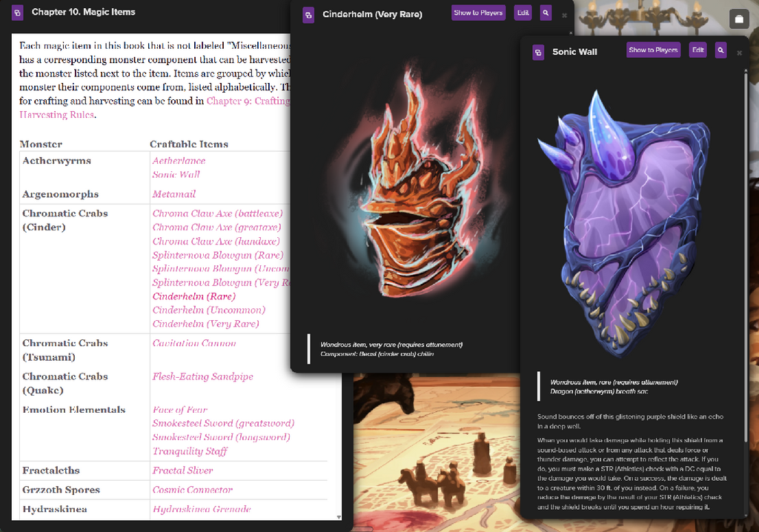Click the Sonic Wall window scrollbar
Screen dimensions: 759x532
tap(746, 256)
